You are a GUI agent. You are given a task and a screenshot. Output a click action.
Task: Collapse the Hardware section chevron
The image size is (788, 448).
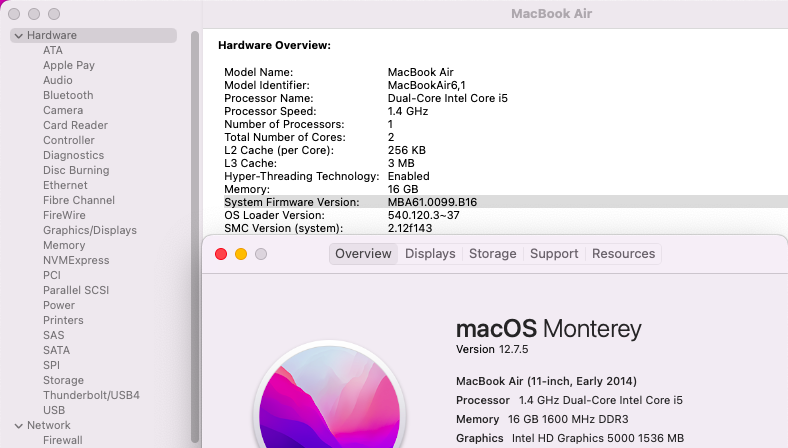[x=19, y=36]
